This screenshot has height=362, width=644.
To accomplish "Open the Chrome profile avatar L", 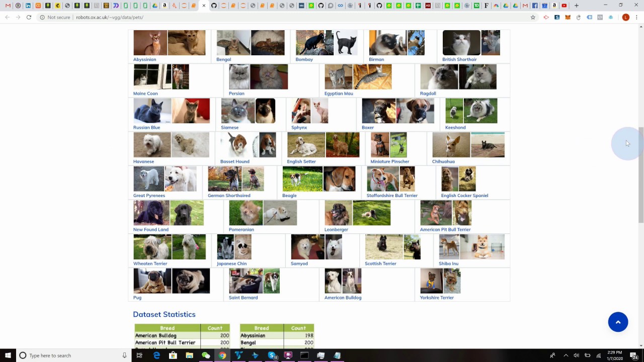I will pyautogui.click(x=625, y=17).
